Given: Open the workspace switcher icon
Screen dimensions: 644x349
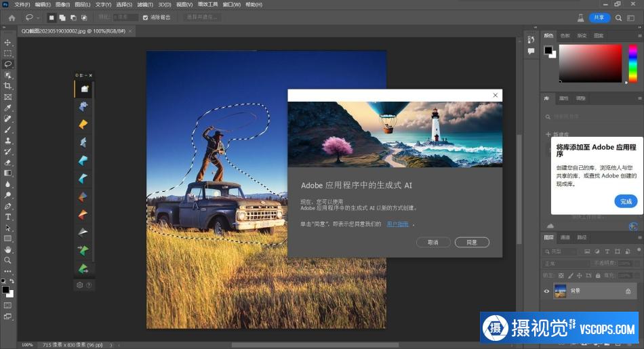Looking at the screenshot, I should coord(631,18).
